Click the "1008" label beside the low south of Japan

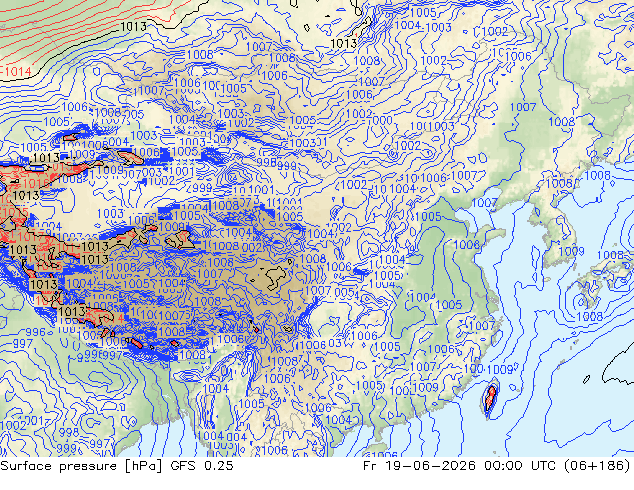589,316
